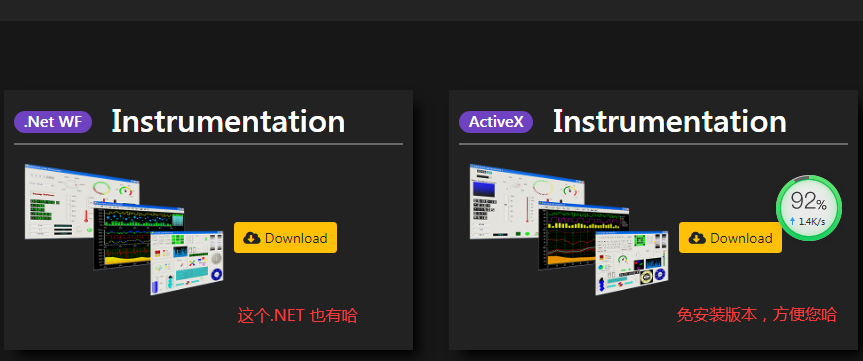The image size is (863, 361).
Task: Open the ActiveX instrumentation screenshots thumbnail
Action: pos(569,229)
